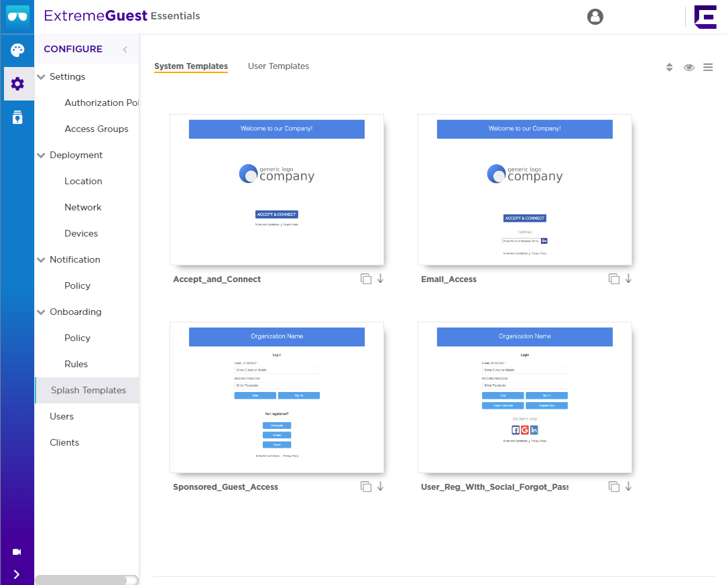The image size is (728, 585).
Task: Open the chat bubble icon in left rail
Action: [x=17, y=50]
